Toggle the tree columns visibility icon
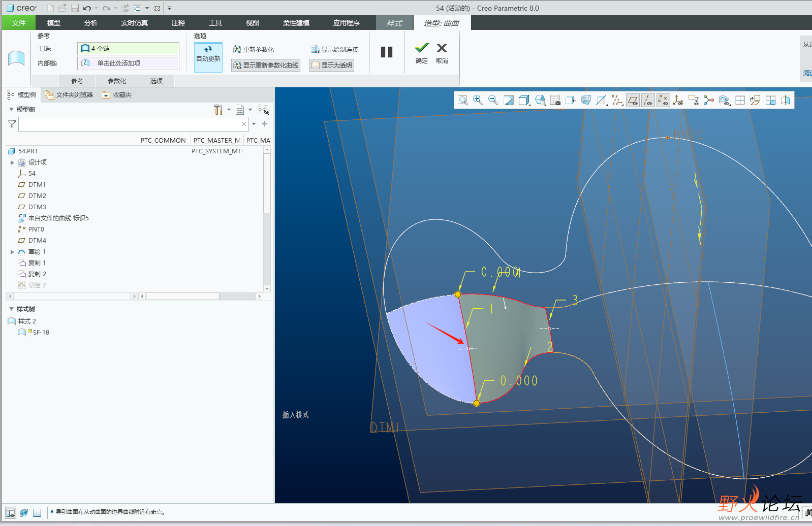This screenshot has height=526, width=812. point(263,110)
